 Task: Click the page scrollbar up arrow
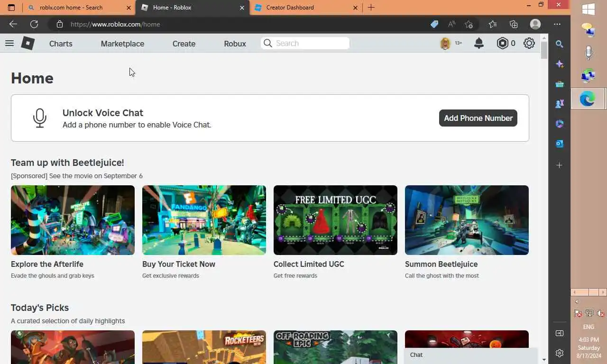click(x=544, y=37)
